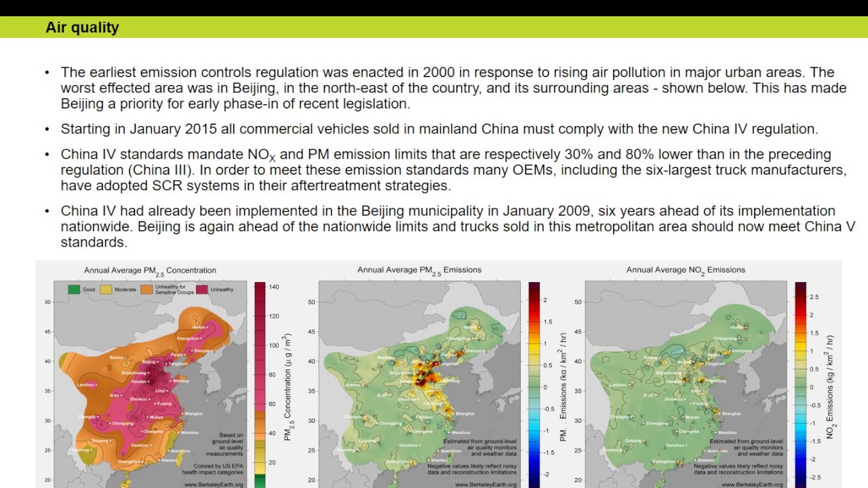Click 'Shanghai' on the PM2.5 Emissions map
The height and width of the screenshot is (488, 868).
point(465,413)
